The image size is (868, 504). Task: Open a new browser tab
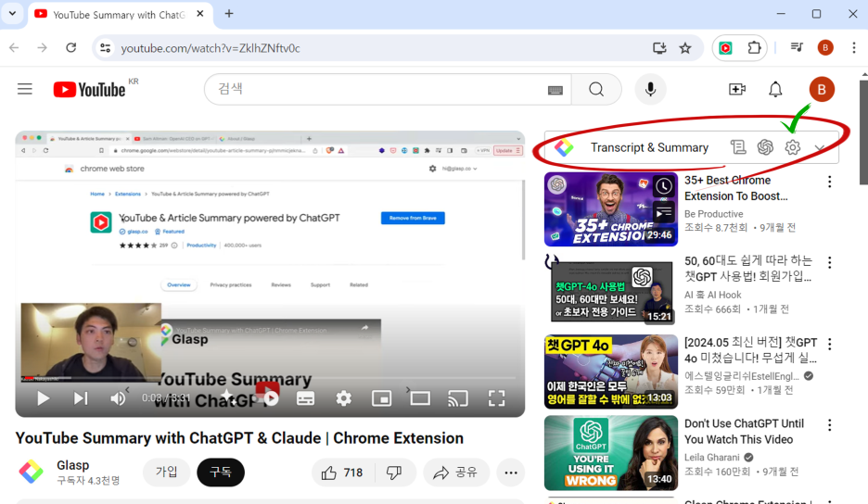point(229,14)
